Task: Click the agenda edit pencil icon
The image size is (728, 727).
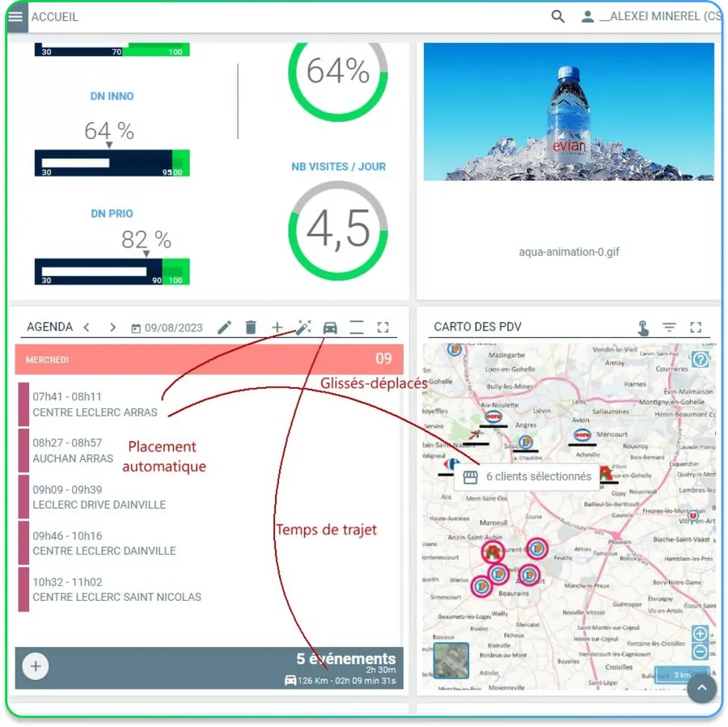Action: 224,328
